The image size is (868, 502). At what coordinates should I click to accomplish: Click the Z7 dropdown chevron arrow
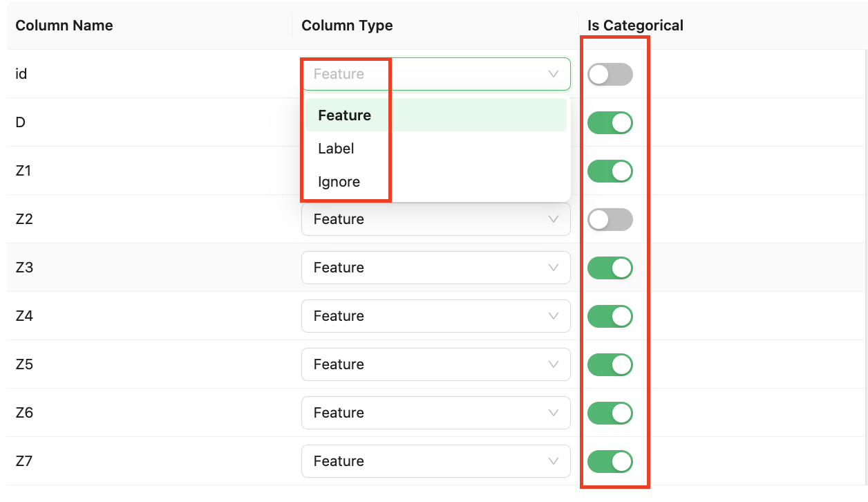pos(553,461)
